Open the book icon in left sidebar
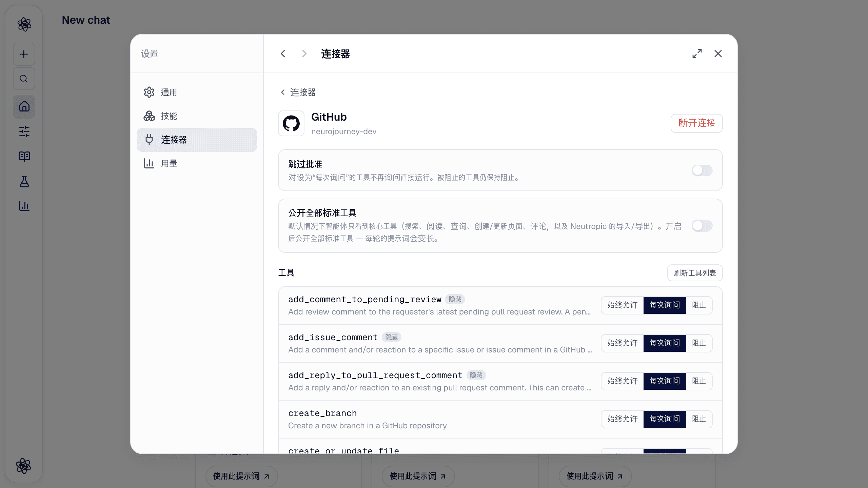Image resolution: width=868 pixels, height=488 pixels. [x=24, y=156]
